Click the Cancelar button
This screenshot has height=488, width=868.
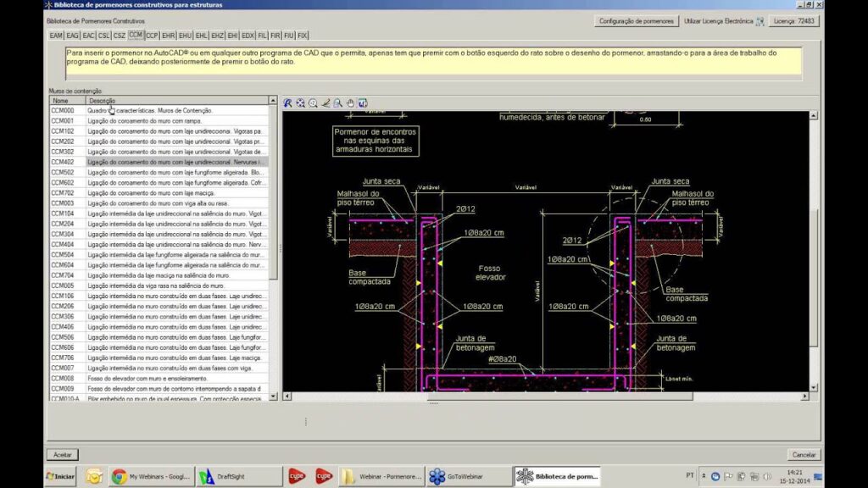pos(804,455)
